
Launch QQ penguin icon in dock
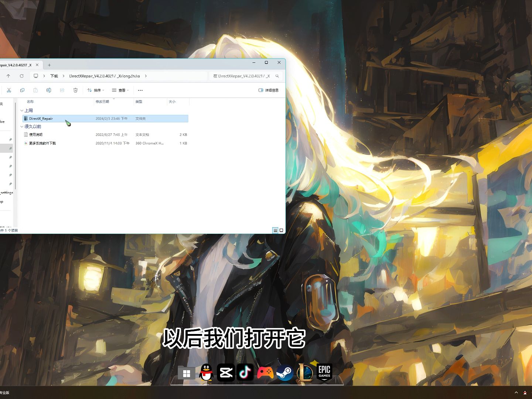click(x=206, y=372)
